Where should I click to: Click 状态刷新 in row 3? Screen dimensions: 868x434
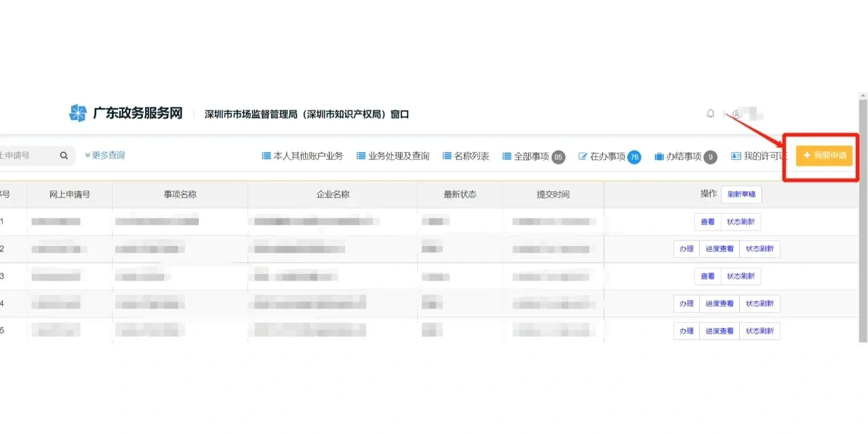(741, 277)
